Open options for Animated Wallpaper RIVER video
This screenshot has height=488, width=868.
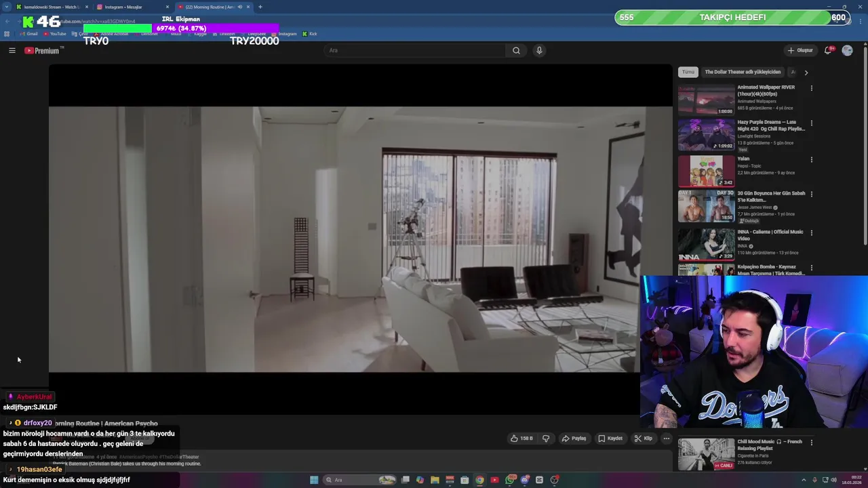(811, 88)
